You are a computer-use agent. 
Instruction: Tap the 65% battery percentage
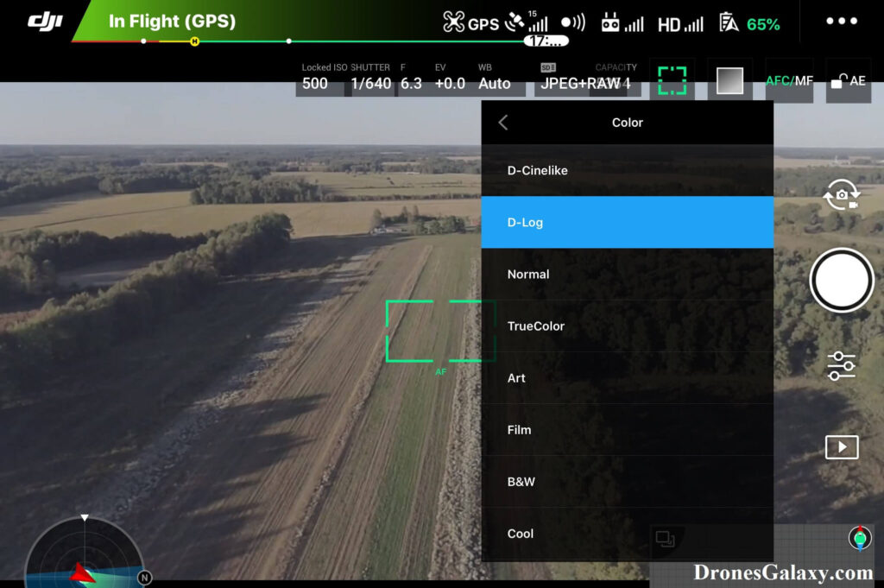(x=763, y=24)
